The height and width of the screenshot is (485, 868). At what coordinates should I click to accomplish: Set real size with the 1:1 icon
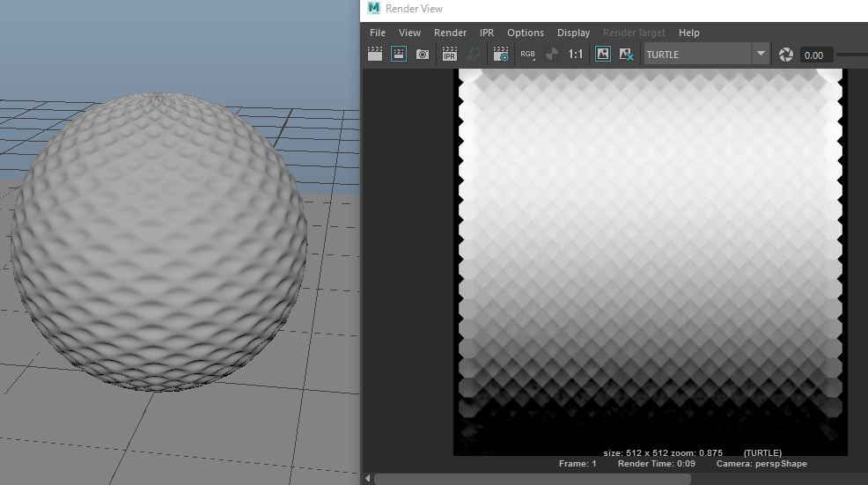tap(575, 55)
